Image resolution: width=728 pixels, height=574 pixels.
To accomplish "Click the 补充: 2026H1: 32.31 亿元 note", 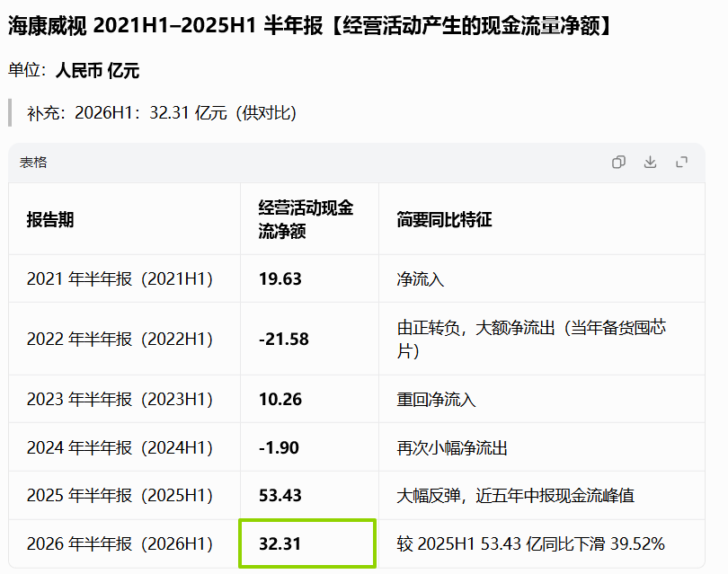I will click(162, 113).
